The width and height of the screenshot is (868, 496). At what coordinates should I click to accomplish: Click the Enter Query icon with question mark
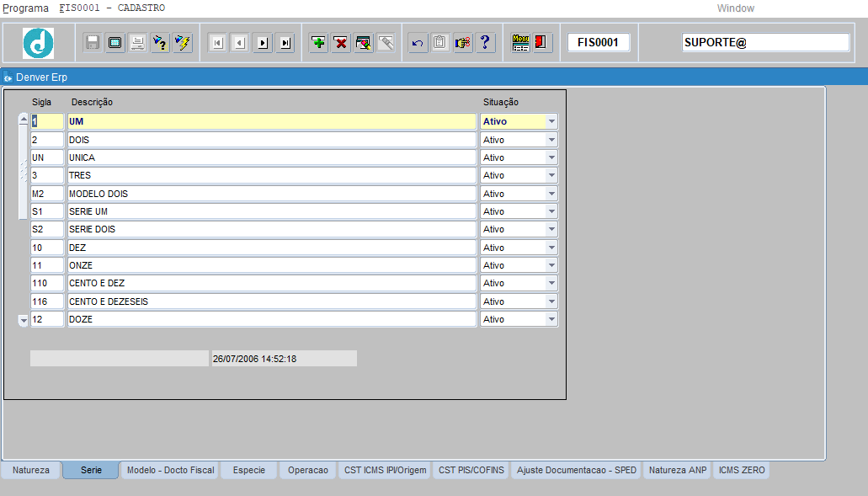tap(160, 43)
